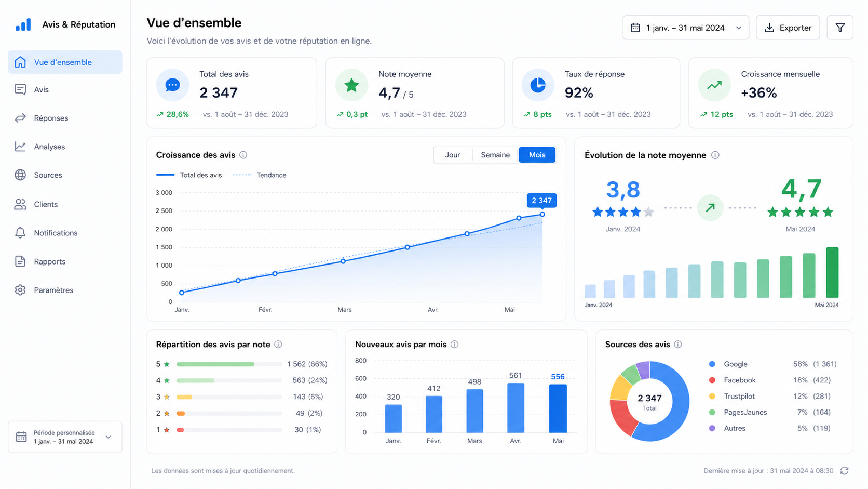Image resolution: width=868 pixels, height=489 pixels.
Task: Click the darkest green Mai 2024 rating bar
Action: click(832, 272)
